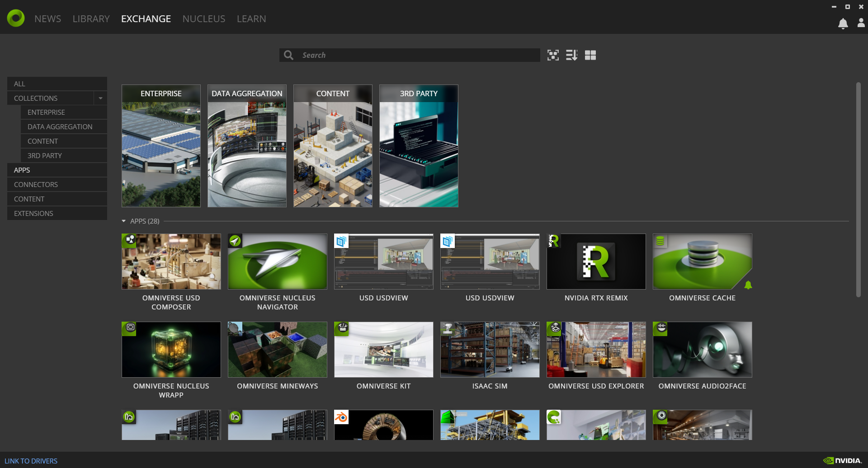
Task: Open the ISAAC SIM app card
Action: 490,349
